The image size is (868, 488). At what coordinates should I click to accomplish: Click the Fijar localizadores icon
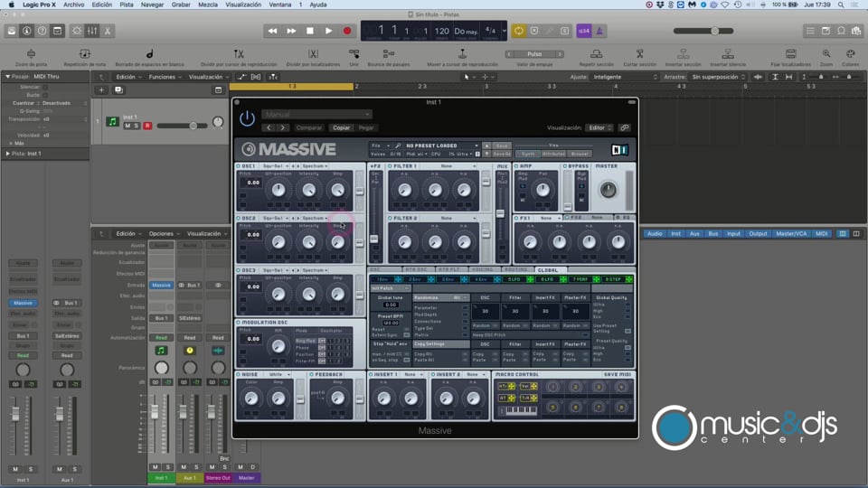(x=790, y=53)
